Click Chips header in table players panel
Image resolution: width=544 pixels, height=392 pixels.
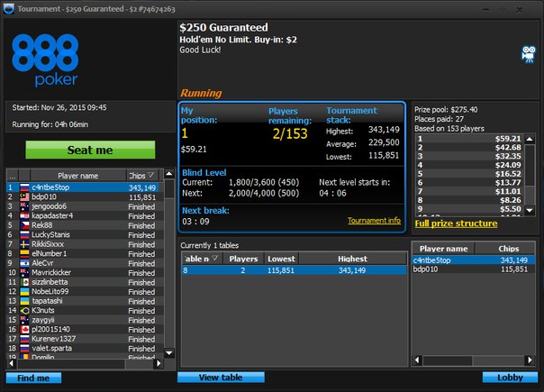(x=505, y=249)
